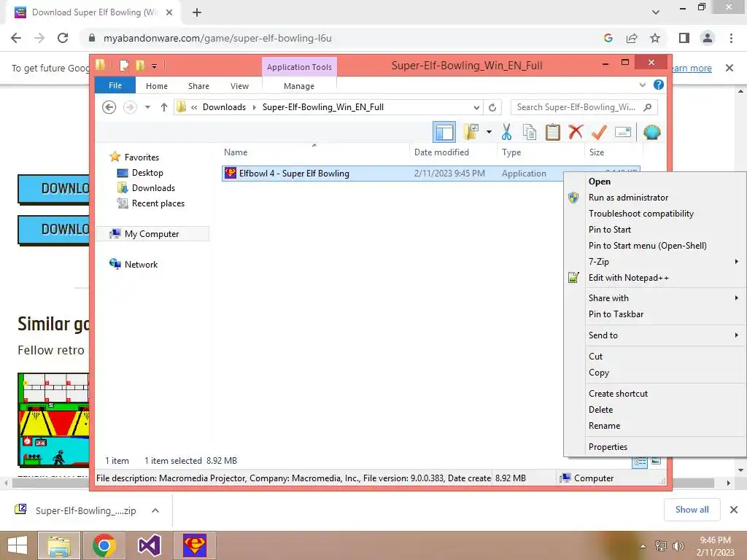This screenshot has width=747, height=560.
Task: Open menu for Super-Elf-Bowling zip download
Action: (155, 510)
